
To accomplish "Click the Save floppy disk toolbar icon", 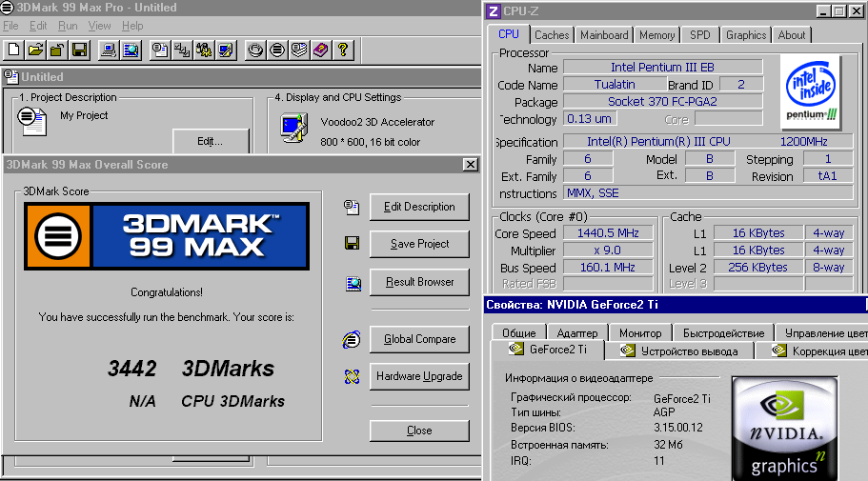I will (x=79, y=50).
